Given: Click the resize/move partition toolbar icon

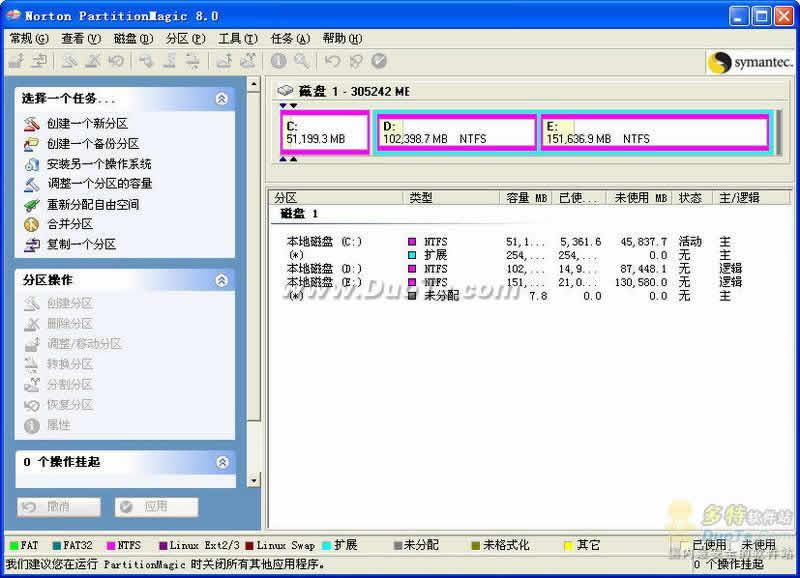Looking at the screenshot, I should point(17,61).
